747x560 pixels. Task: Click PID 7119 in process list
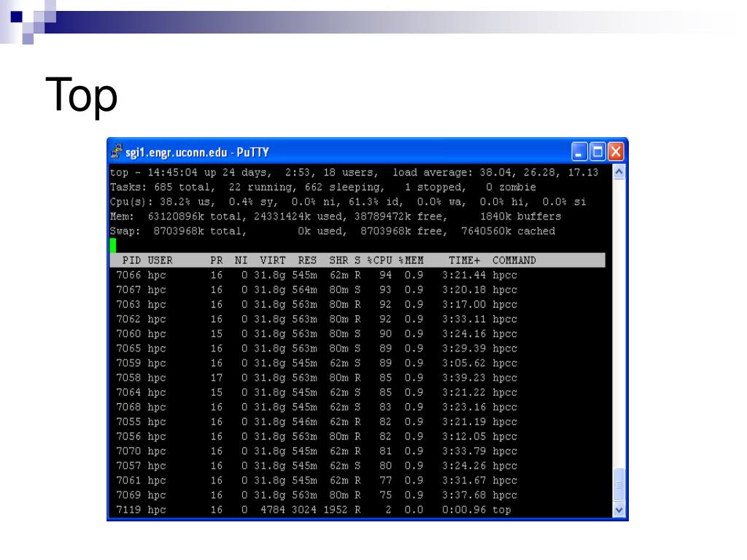tap(128, 510)
